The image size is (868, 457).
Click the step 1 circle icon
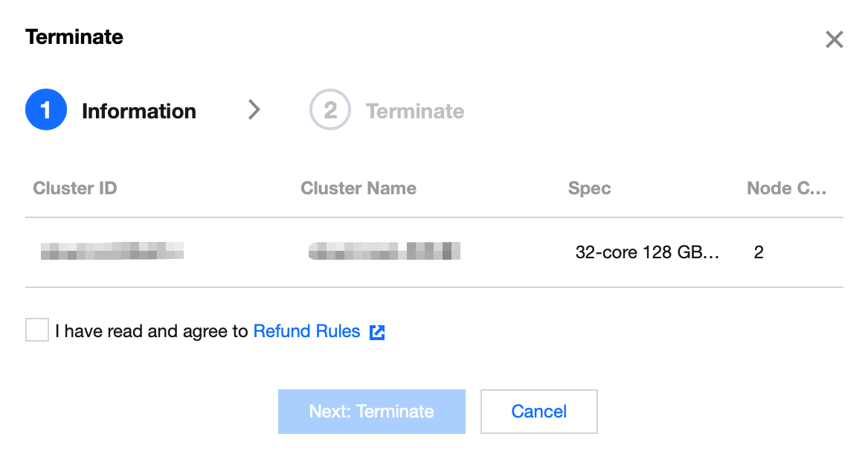[x=46, y=110]
